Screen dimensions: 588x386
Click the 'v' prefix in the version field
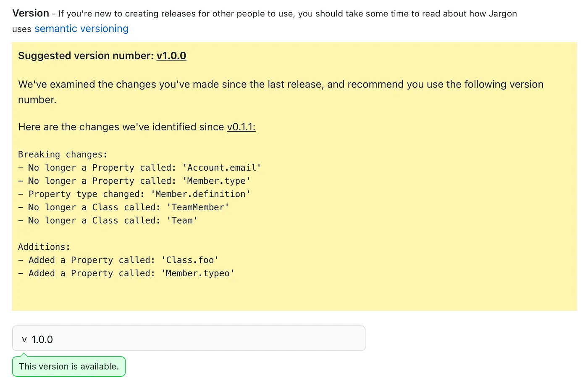(x=24, y=339)
